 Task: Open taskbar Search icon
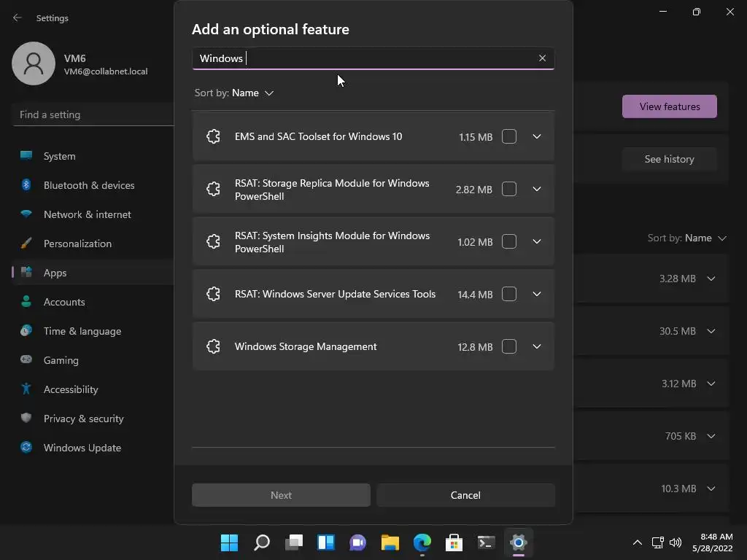coord(261,542)
